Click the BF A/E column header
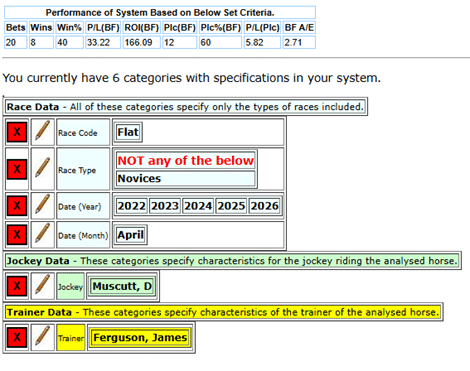Image resolution: width=470 pixels, height=371 pixels. [299, 28]
